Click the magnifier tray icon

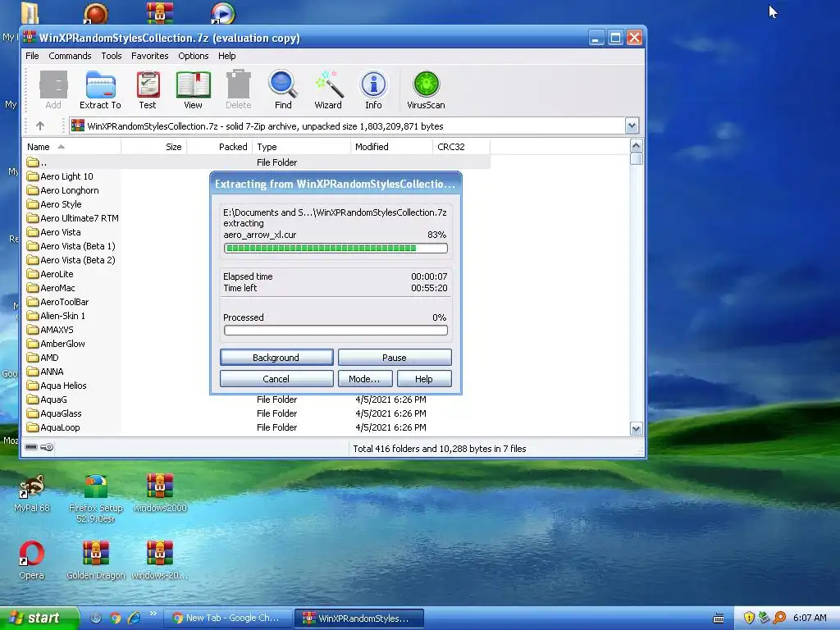point(779,618)
